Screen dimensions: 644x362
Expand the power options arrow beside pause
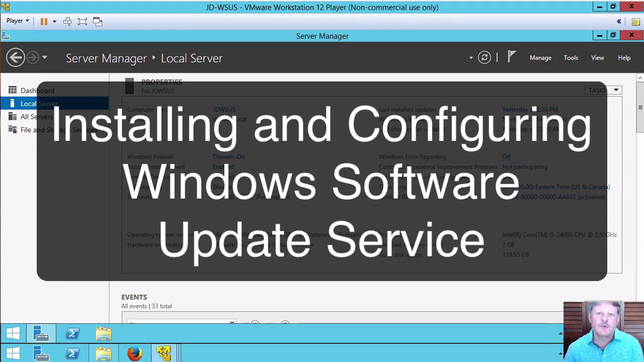[54, 22]
